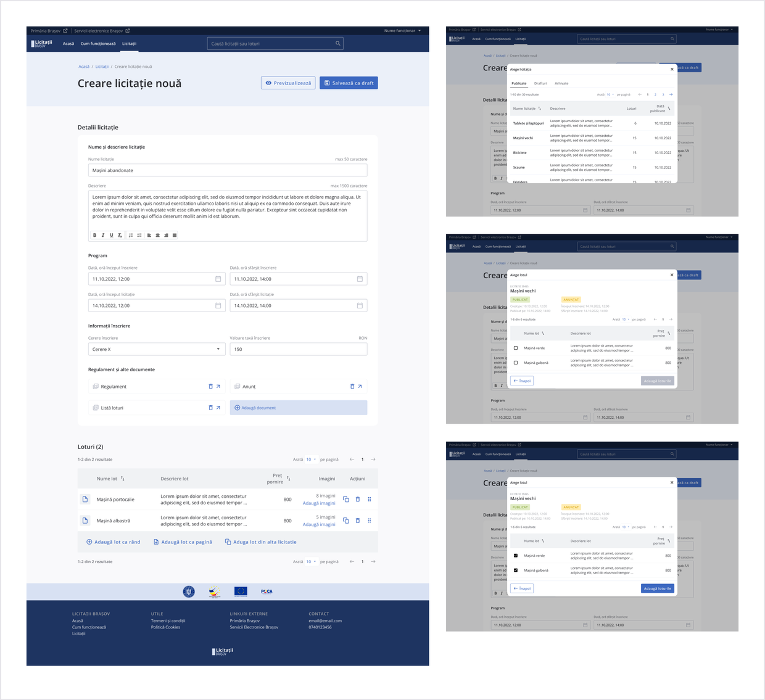
Task: Delete the Mașină albastră lot
Action: pos(358,520)
